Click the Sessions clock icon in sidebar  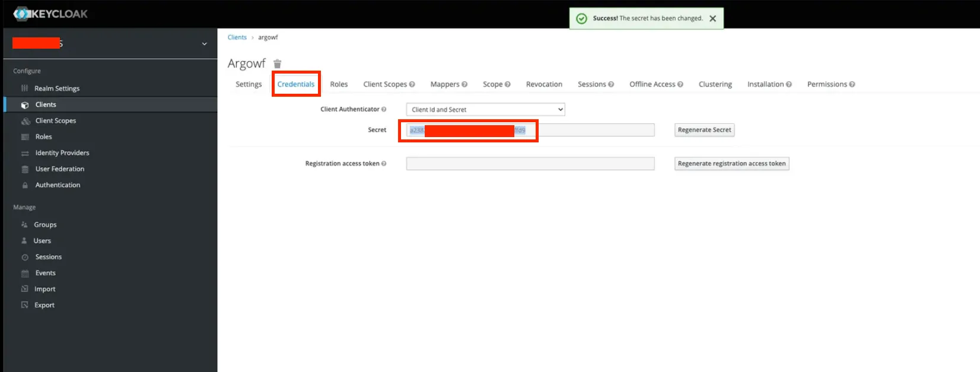pyautogui.click(x=25, y=257)
